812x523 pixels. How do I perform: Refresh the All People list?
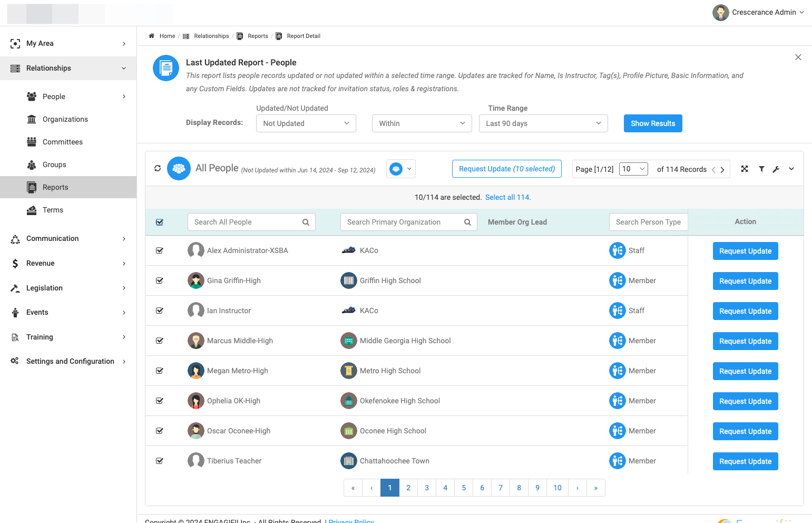pos(158,169)
